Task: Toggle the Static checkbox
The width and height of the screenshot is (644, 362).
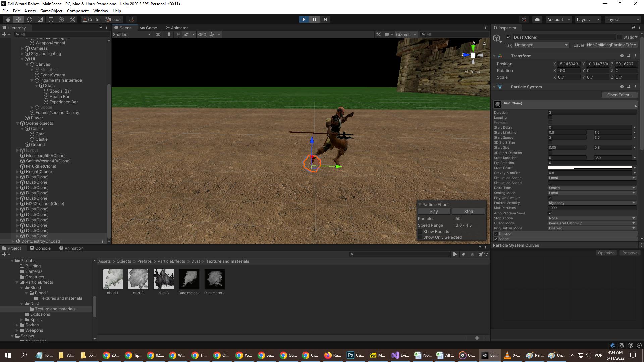Action: tap(620, 37)
